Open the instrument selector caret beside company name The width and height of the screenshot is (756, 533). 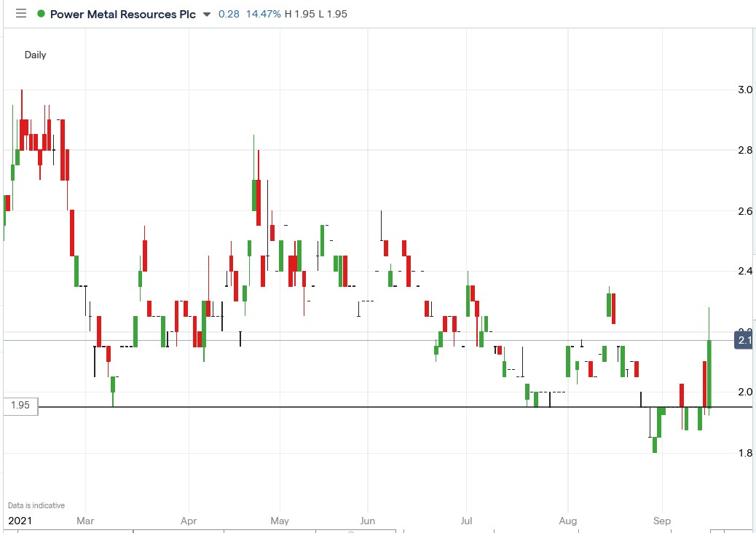(206, 13)
